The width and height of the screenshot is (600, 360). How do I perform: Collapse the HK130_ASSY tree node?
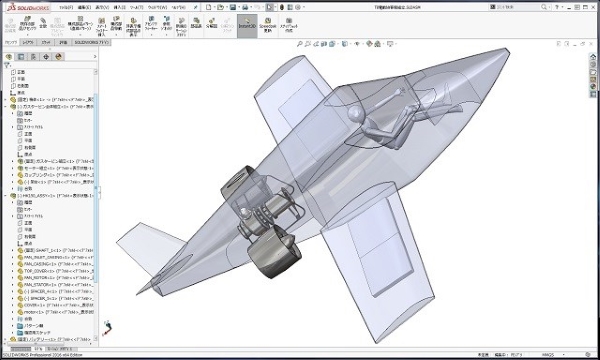[x=5, y=195]
